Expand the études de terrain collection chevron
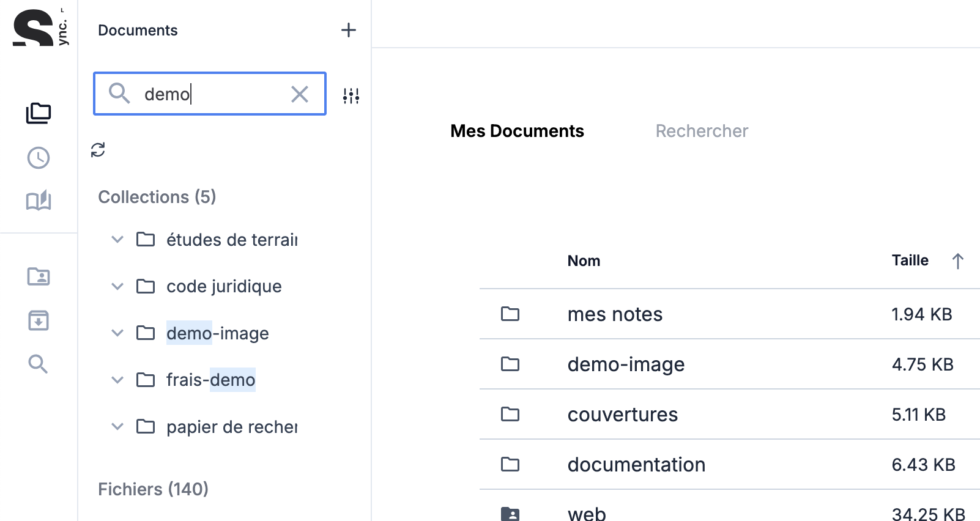Viewport: 980px width, 521px height. click(117, 240)
